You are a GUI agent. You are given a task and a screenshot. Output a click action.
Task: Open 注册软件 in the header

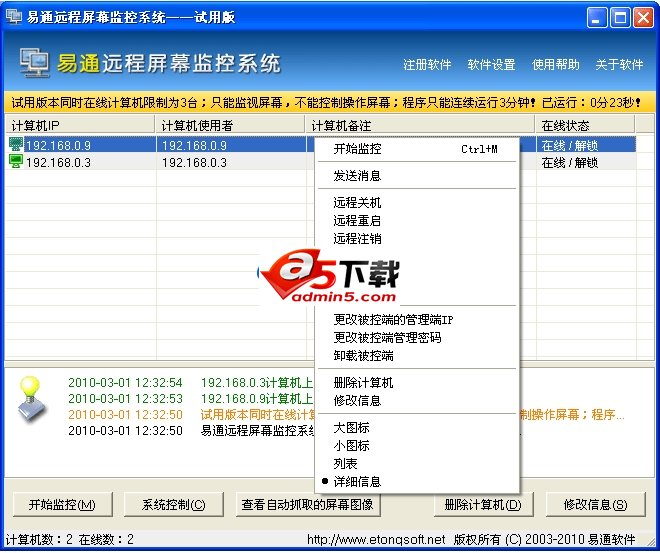[x=427, y=65]
